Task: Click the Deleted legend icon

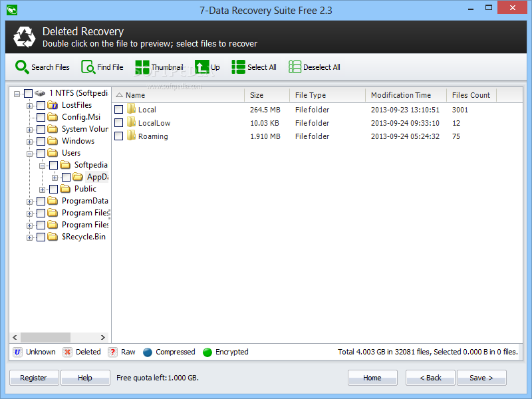Action: 68,352
